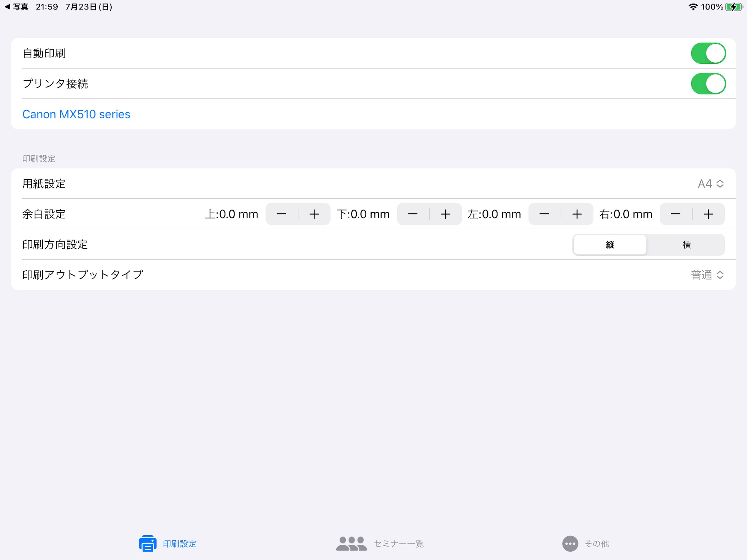This screenshot has width=747, height=560.
Task: Tap the ◀ 写真 back-to-app button
Action: (x=16, y=7)
